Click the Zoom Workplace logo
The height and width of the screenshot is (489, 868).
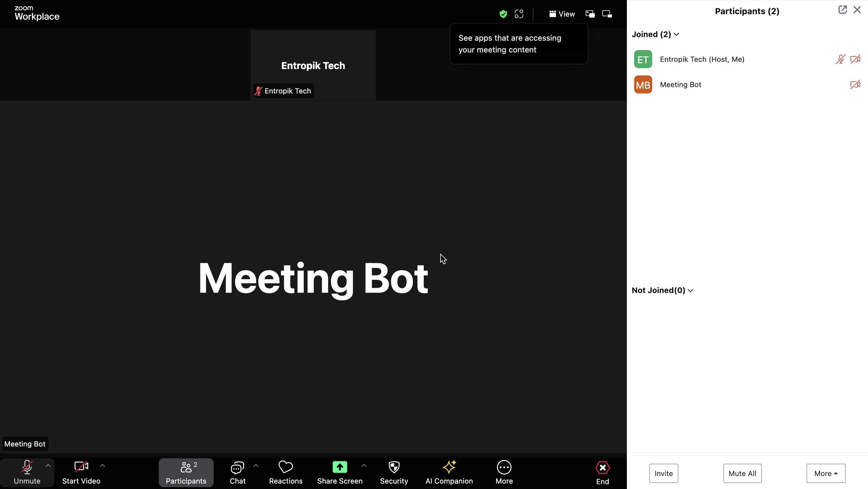tap(37, 14)
